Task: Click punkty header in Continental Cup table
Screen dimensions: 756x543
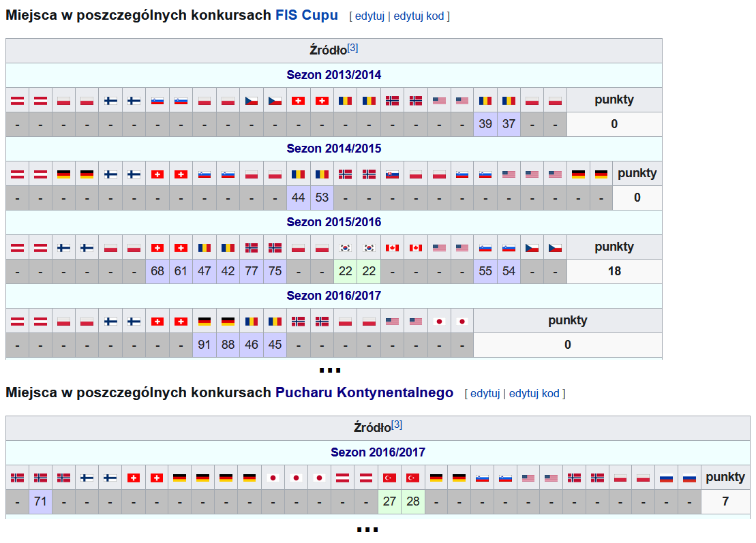Action: coord(725,477)
